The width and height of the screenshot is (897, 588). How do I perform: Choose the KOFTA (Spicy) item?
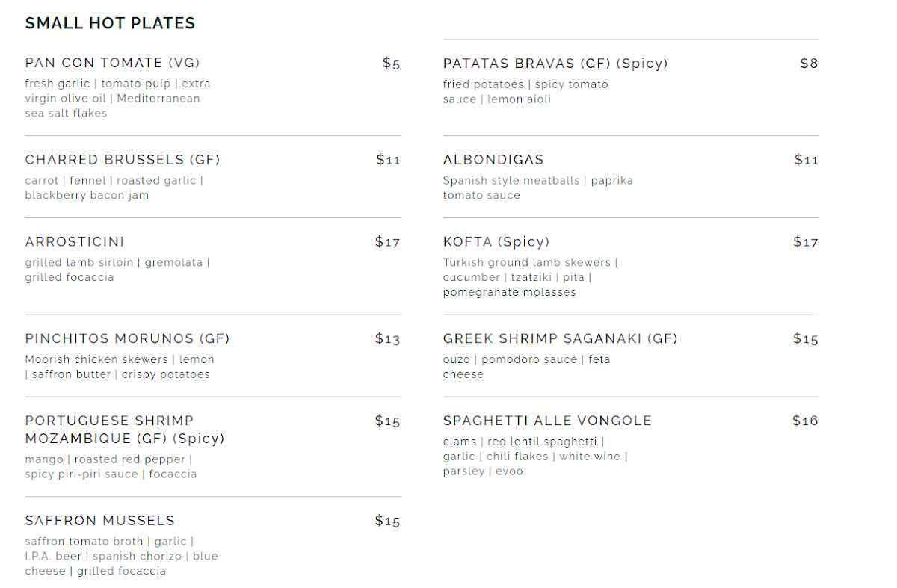click(496, 242)
